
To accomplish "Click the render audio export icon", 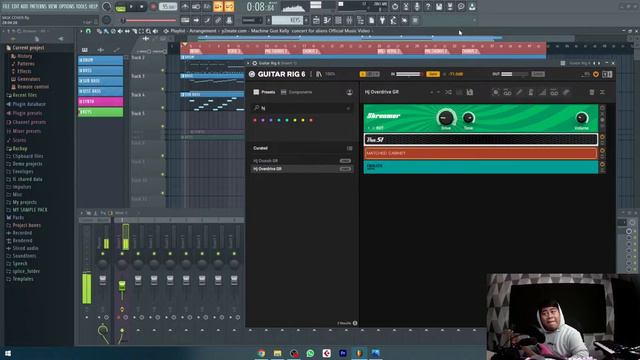I will pyautogui.click(x=450, y=7).
